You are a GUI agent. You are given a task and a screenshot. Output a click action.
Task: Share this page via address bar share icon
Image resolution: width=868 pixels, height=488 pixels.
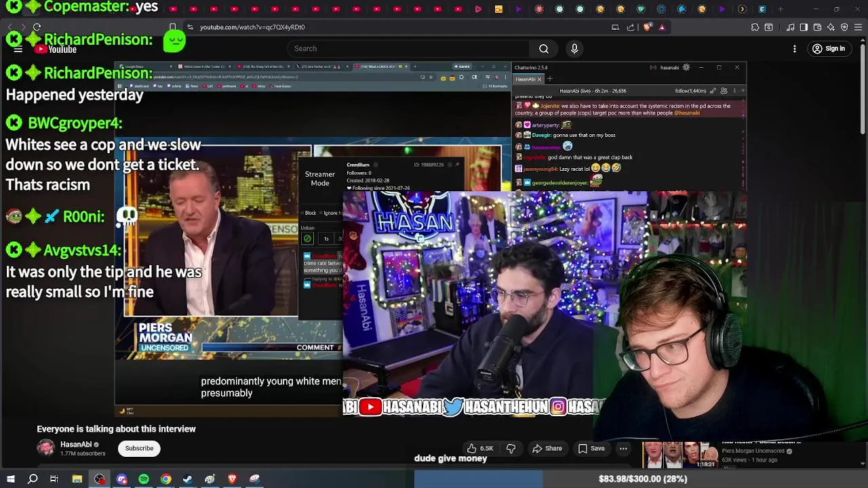tap(631, 27)
